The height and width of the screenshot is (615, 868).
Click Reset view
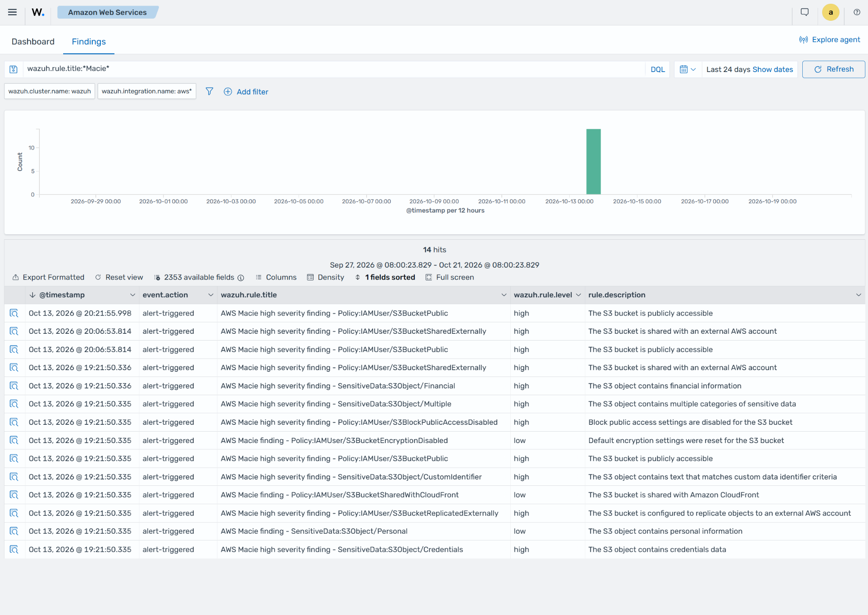coord(119,277)
